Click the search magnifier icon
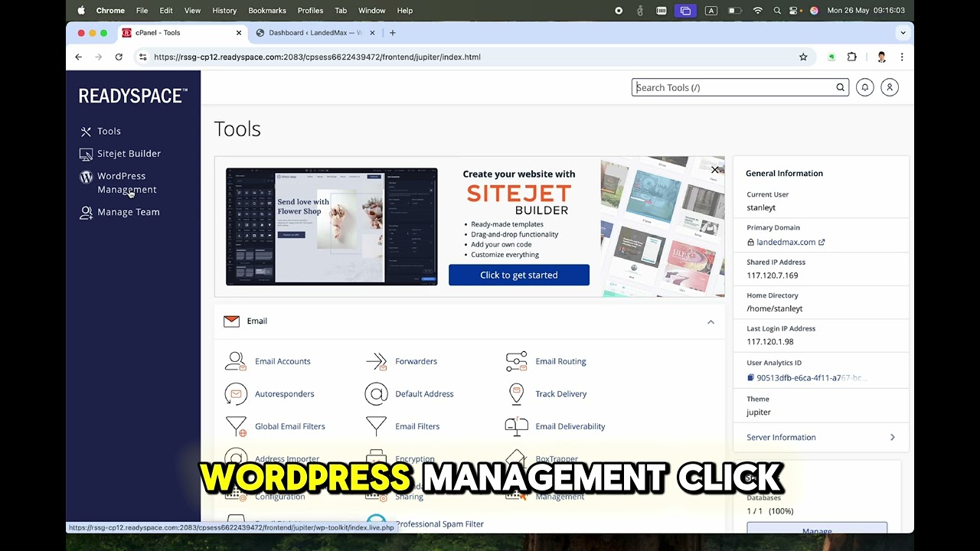 [x=840, y=87]
